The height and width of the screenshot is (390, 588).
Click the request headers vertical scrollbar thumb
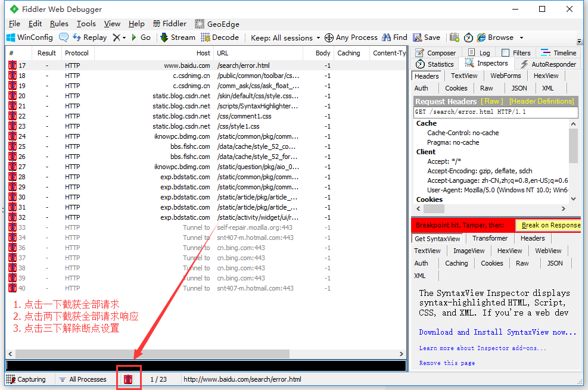[x=573, y=146]
